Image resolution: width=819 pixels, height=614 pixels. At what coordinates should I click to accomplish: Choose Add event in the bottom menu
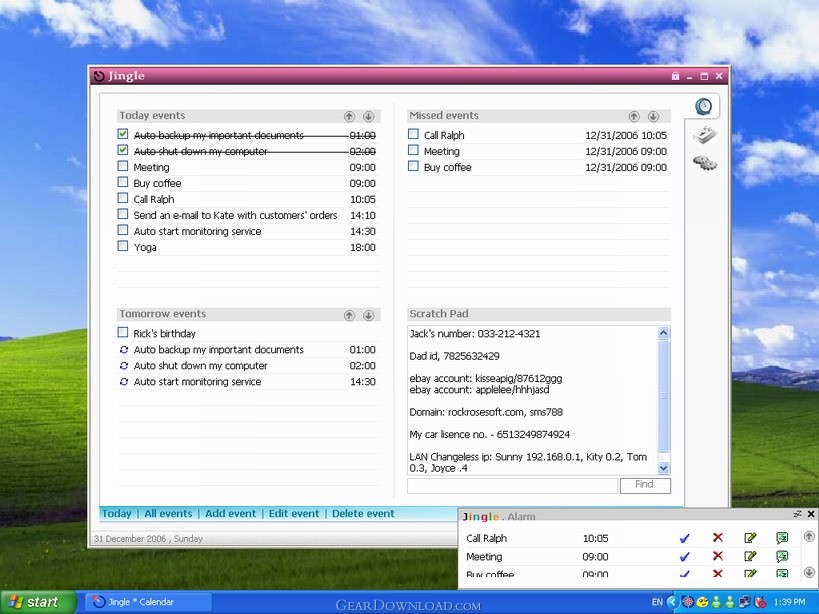tap(230, 514)
